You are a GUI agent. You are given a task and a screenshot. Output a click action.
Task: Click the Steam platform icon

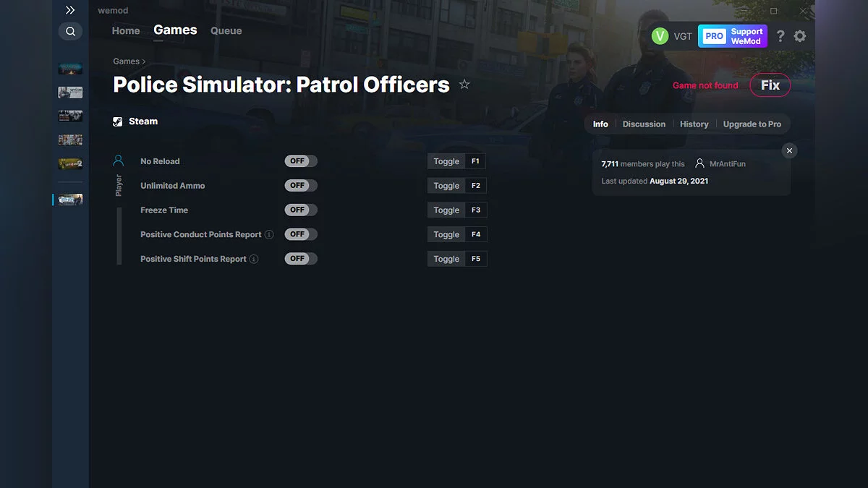(x=117, y=121)
